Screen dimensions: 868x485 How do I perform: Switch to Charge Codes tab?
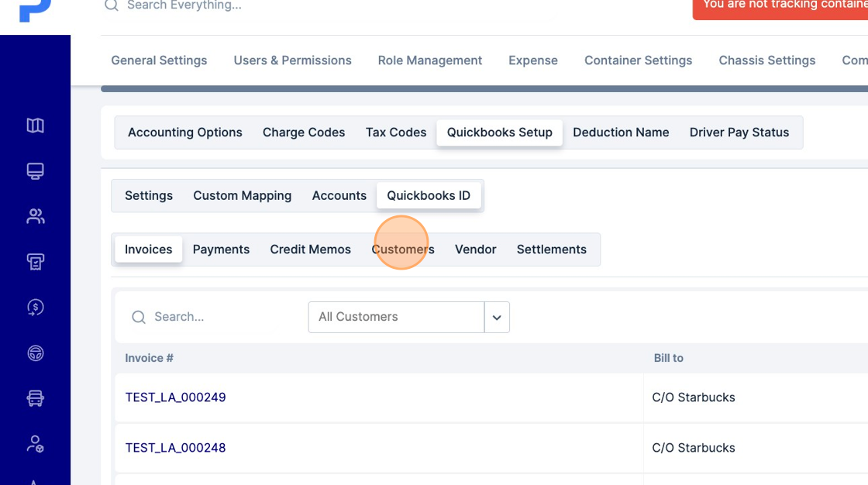click(304, 132)
